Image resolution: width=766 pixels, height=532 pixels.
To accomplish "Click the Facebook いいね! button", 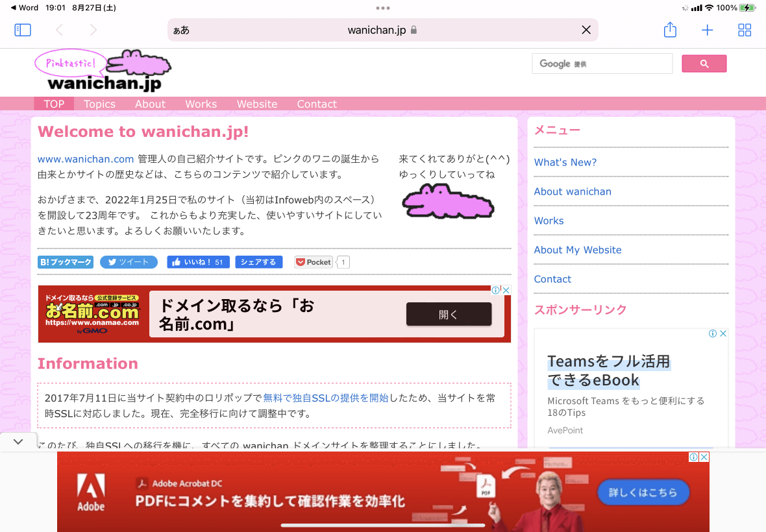I will pos(199,262).
